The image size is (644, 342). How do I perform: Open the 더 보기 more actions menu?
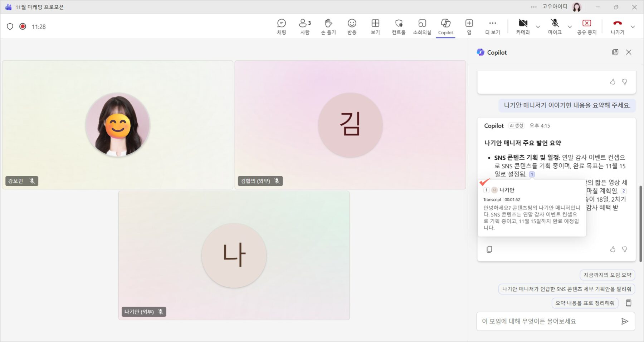tap(492, 26)
